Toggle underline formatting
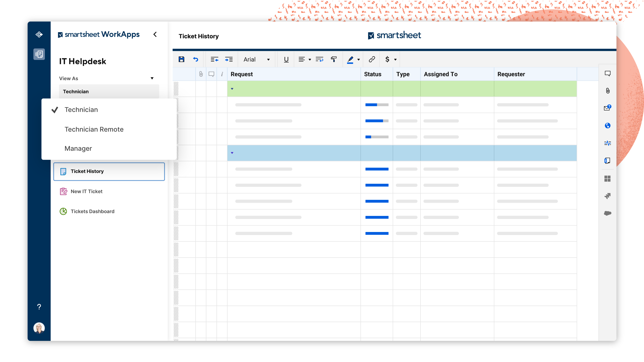 click(286, 59)
